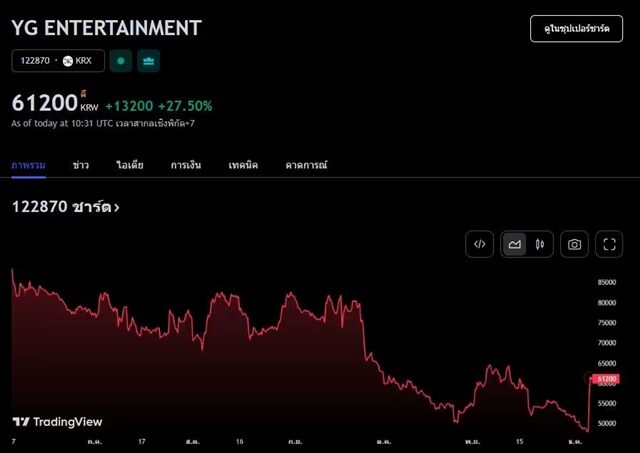Select the เทคนิค technicals tab
This screenshot has height=453, width=640.
pos(243,165)
